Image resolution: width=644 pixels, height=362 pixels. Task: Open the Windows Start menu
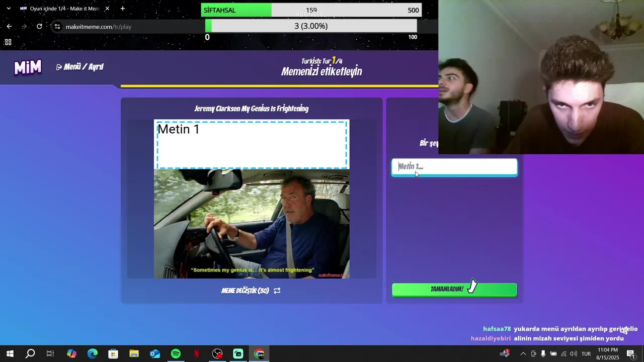pos(10,354)
